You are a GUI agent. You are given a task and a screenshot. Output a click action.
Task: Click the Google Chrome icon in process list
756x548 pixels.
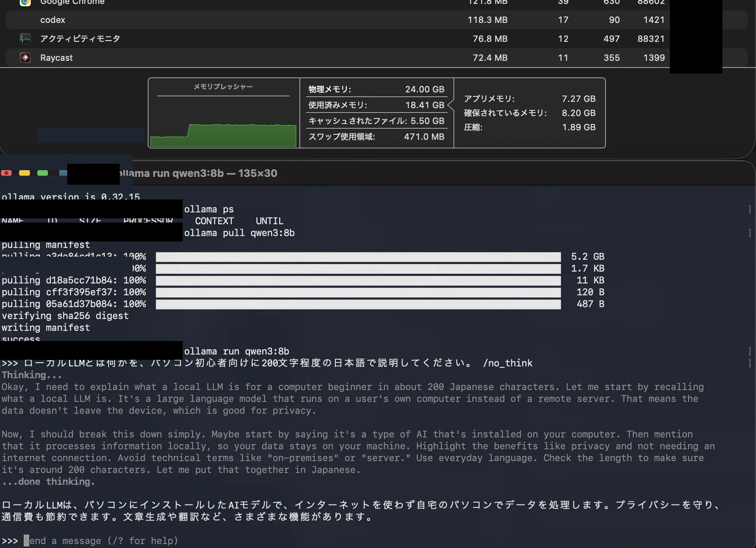click(25, 3)
